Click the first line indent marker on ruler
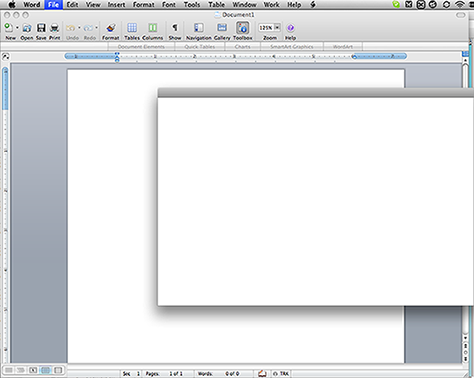474x378 pixels. [x=117, y=53]
